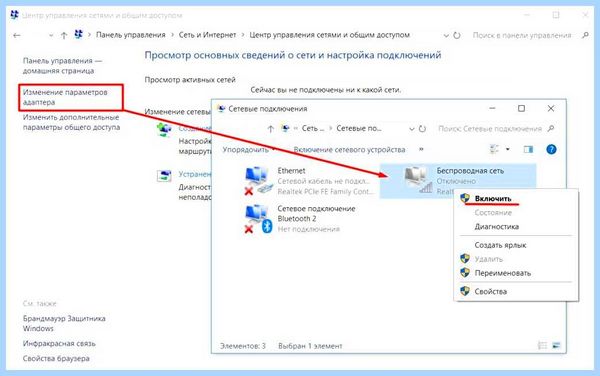Screen dimensions: 600x376
Task: Open Свойства браузера link
Action: 56,358
